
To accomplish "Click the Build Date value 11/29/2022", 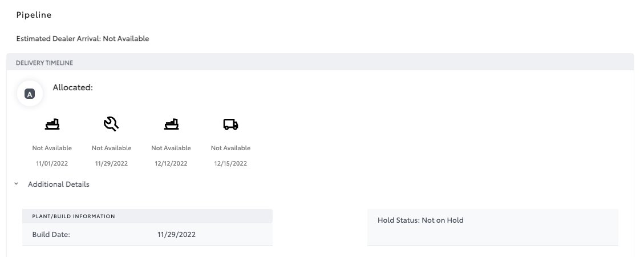I will click(177, 234).
